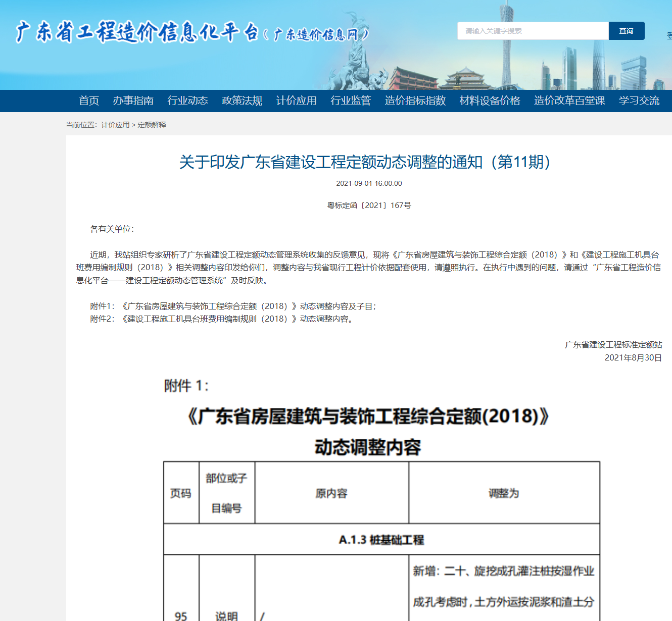Go to 行业动态 in navigation bar
This screenshot has width=672, height=621.
187,100
